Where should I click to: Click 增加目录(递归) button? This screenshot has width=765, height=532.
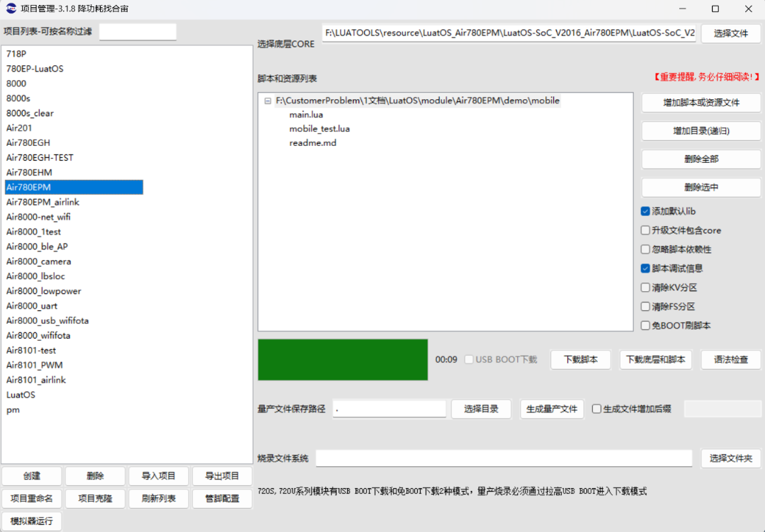tap(701, 131)
